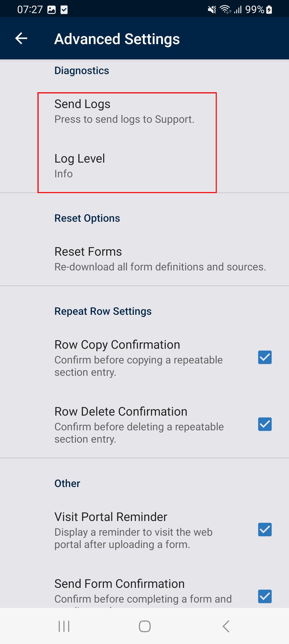Tap the back arrow in header
The width and height of the screenshot is (289, 644).
[21, 39]
